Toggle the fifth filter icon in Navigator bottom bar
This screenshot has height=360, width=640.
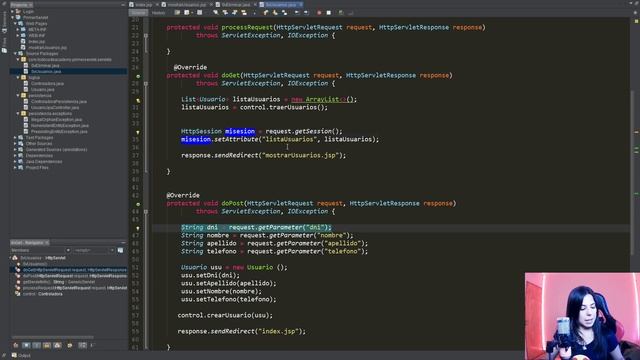pos(57,345)
